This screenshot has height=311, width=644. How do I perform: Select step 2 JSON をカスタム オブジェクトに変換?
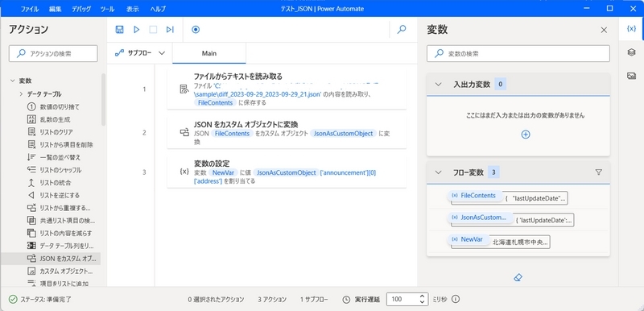click(287, 132)
